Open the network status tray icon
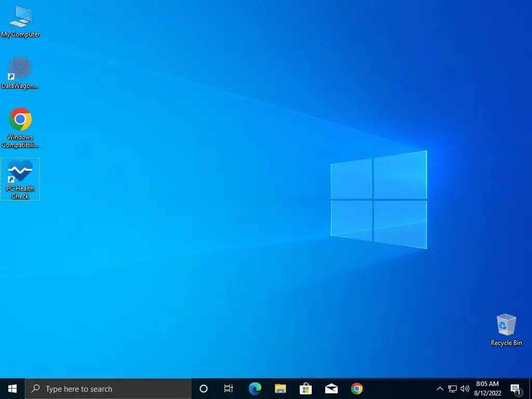The width and height of the screenshot is (532, 399). click(453, 389)
